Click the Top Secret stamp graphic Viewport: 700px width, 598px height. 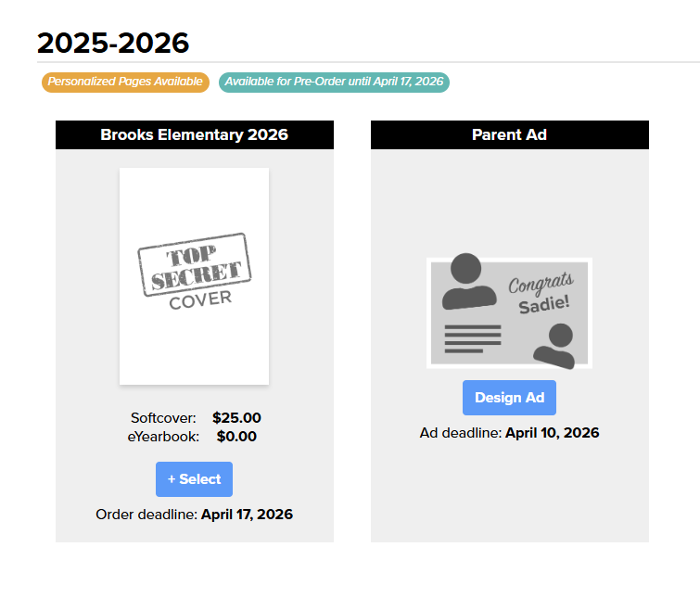pyautogui.click(x=195, y=264)
